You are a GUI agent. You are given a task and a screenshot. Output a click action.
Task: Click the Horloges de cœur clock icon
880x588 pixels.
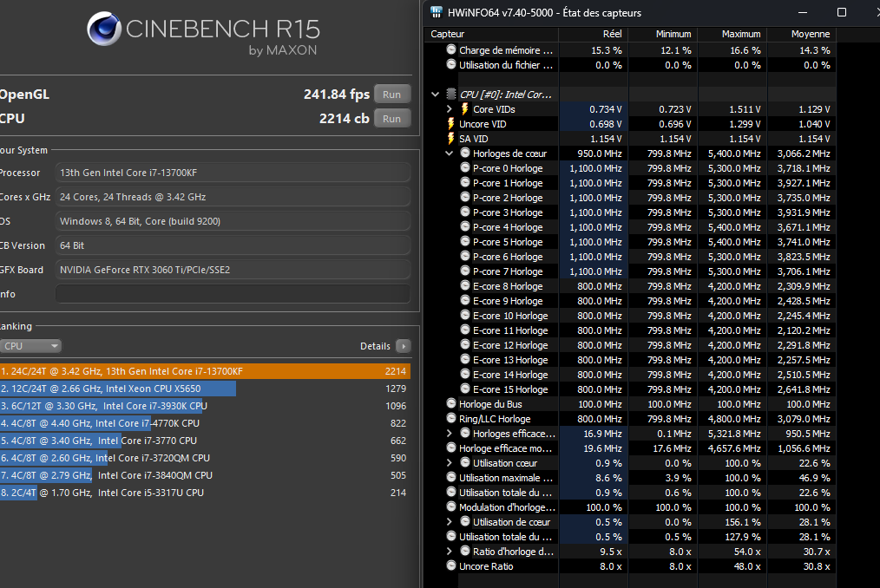point(465,153)
